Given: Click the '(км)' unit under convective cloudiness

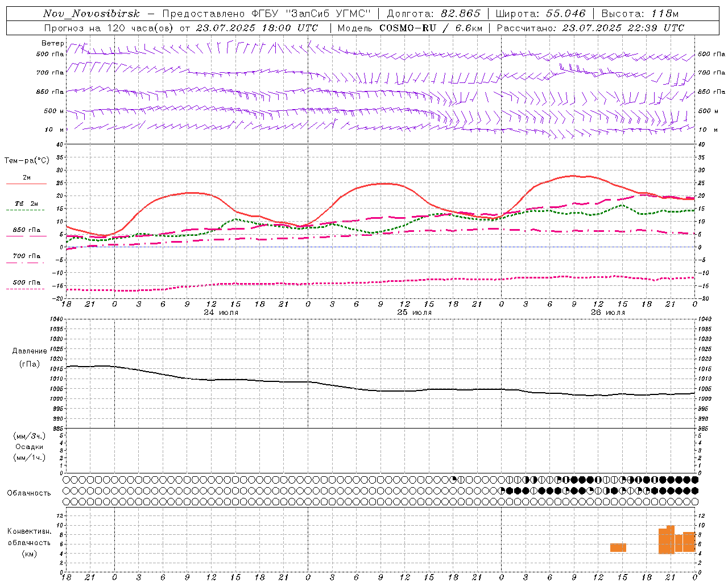Looking at the screenshot, I should point(30,554).
